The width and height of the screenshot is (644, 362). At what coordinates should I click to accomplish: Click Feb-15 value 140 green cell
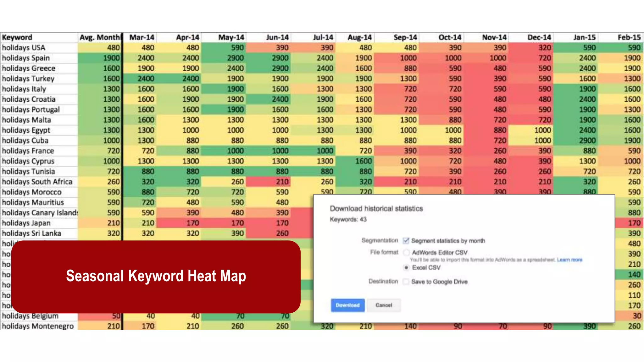point(629,275)
